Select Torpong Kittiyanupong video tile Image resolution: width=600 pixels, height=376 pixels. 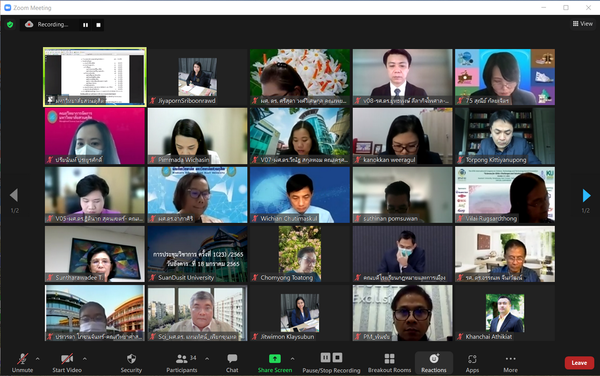tap(505, 136)
